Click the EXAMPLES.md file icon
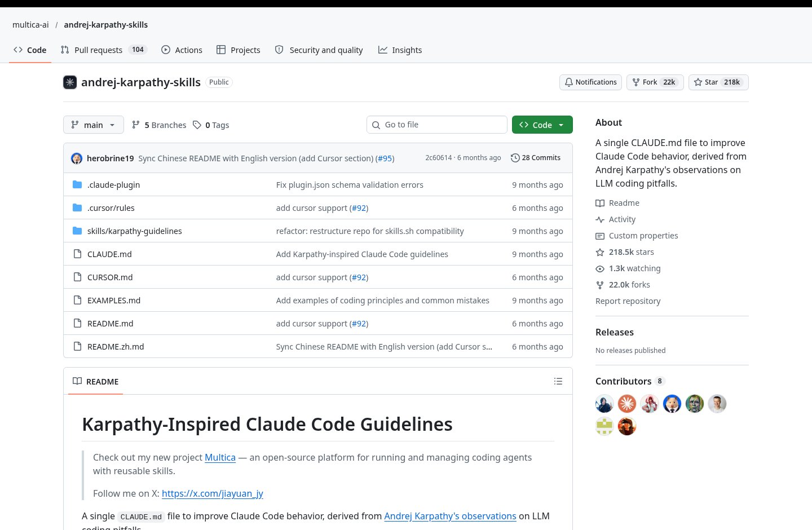 77,300
